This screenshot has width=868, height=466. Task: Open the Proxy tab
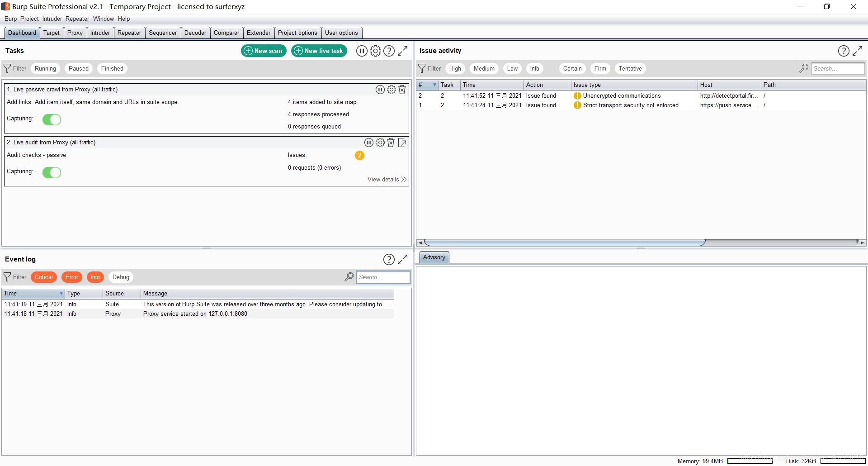point(75,33)
